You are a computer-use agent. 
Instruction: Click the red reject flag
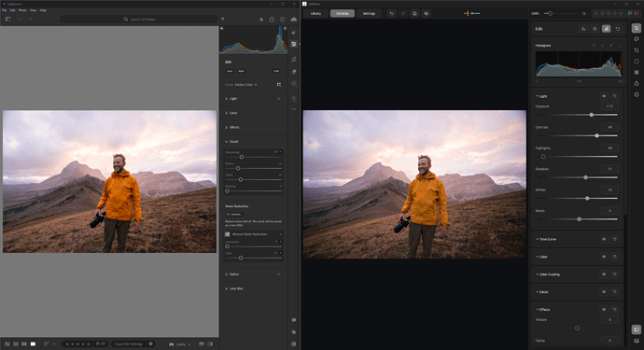pos(637,14)
